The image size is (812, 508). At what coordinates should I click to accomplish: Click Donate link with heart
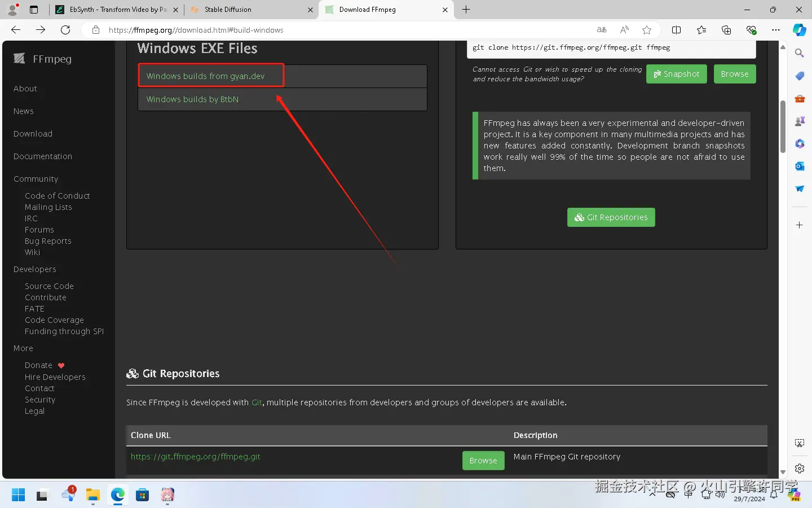tap(45, 365)
